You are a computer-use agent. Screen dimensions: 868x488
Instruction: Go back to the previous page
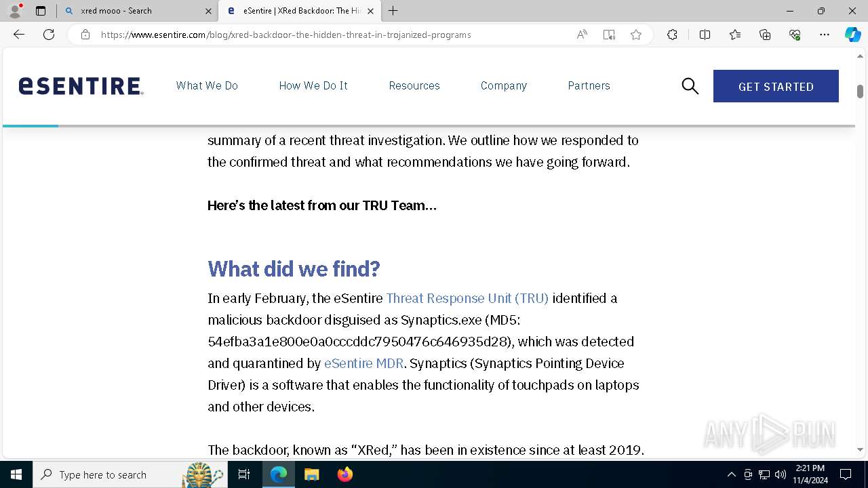[19, 35]
